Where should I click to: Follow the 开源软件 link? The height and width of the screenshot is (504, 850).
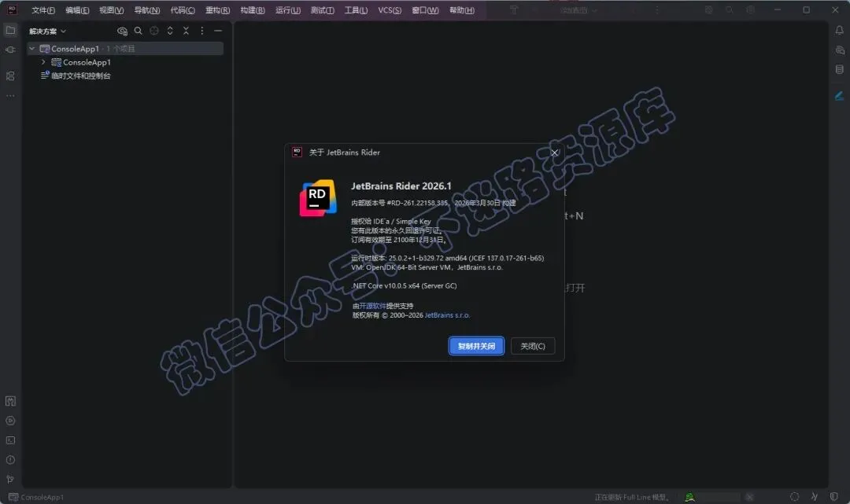pyautogui.click(x=372, y=306)
